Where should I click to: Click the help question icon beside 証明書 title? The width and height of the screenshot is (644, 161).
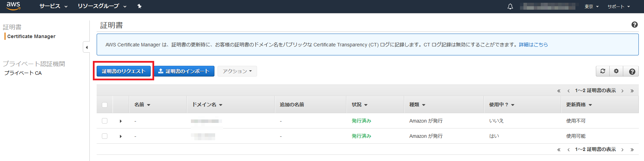click(x=635, y=25)
